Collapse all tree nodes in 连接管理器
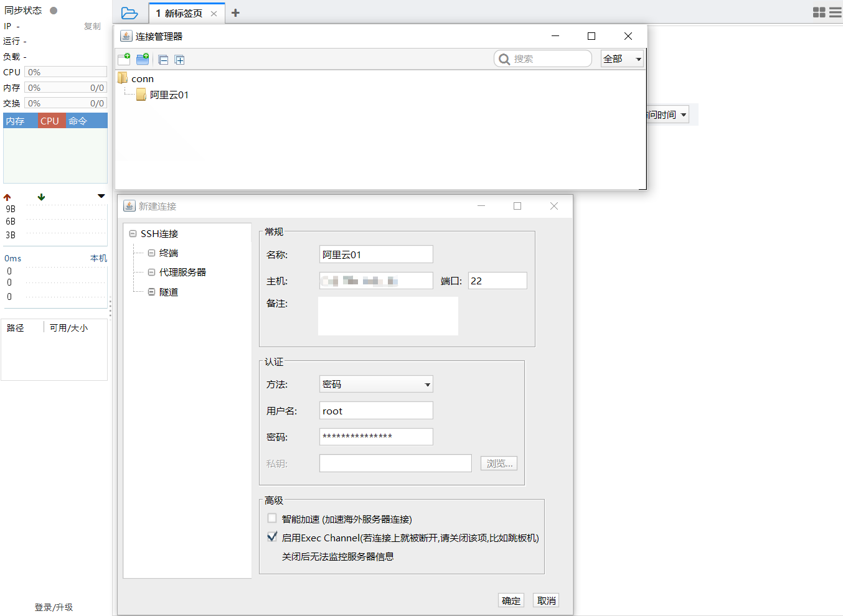Image resolution: width=843 pixels, height=616 pixels. [163, 60]
